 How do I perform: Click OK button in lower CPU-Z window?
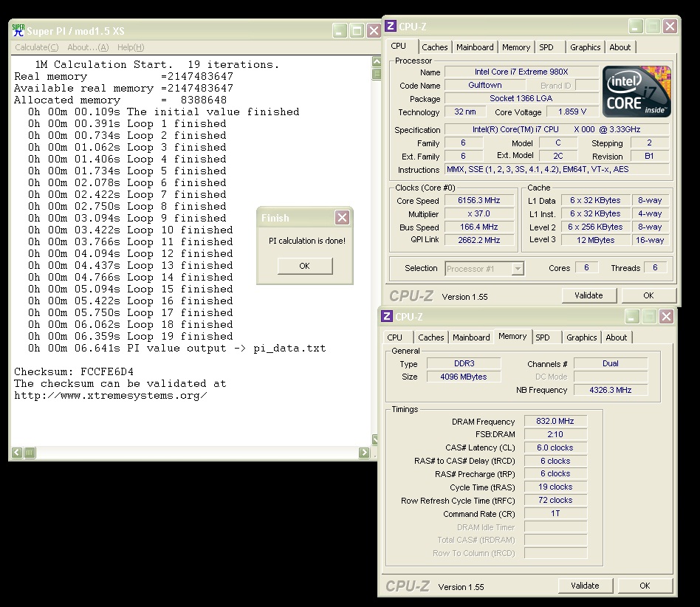click(x=645, y=586)
